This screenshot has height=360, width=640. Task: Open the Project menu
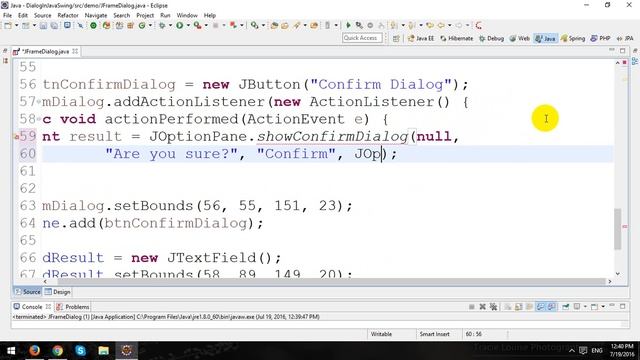point(145,15)
